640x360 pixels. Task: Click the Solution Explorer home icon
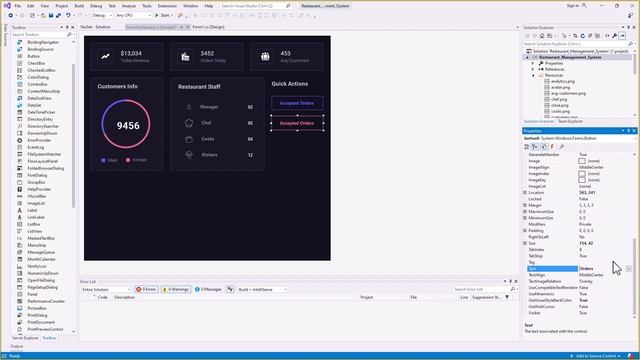[542, 36]
